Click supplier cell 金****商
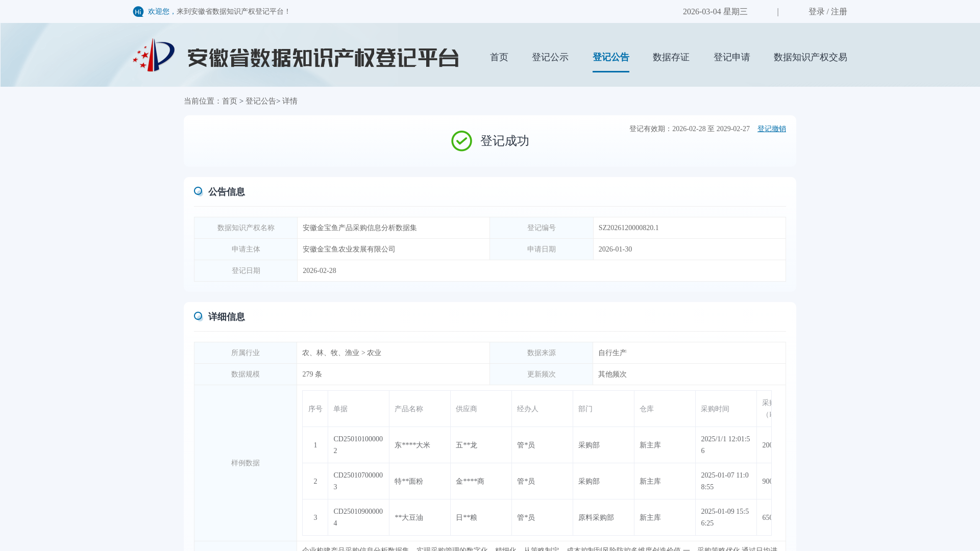Image resolution: width=980 pixels, height=551 pixels. pyautogui.click(x=470, y=482)
